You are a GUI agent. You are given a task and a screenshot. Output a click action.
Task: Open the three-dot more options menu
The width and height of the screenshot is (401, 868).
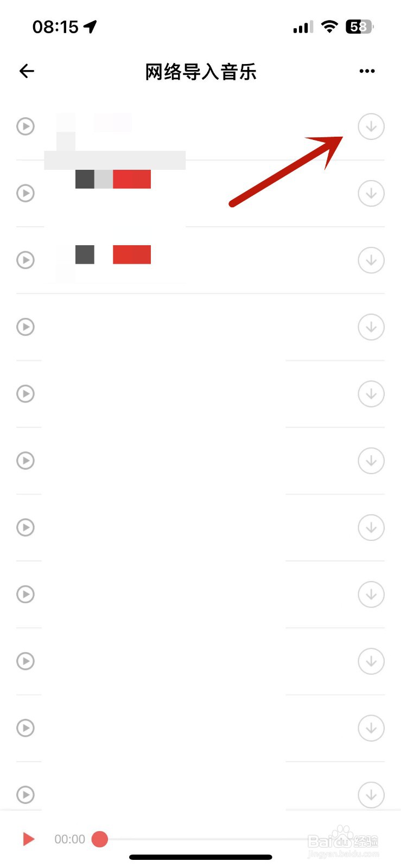pyautogui.click(x=367, y=71)
